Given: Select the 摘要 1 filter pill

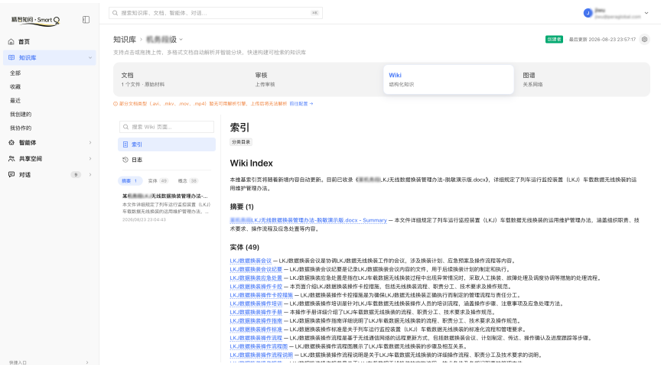Looking at the screenshot, I should coord(130,181).
